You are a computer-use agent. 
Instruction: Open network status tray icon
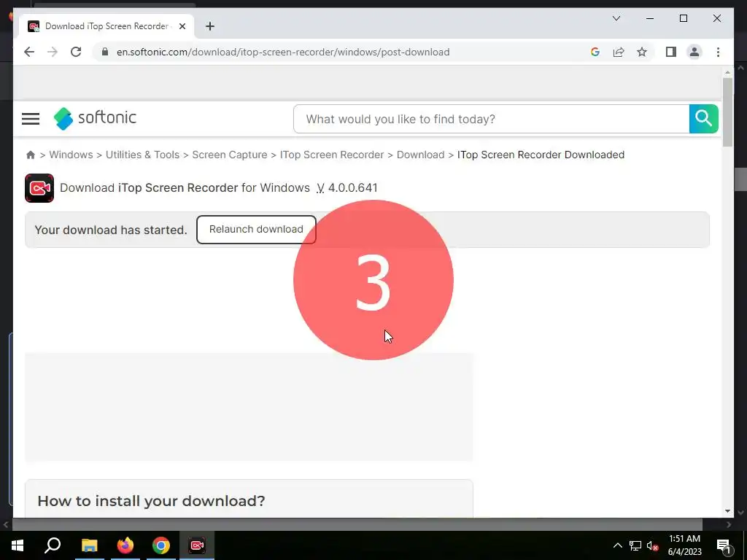[635, 545]
